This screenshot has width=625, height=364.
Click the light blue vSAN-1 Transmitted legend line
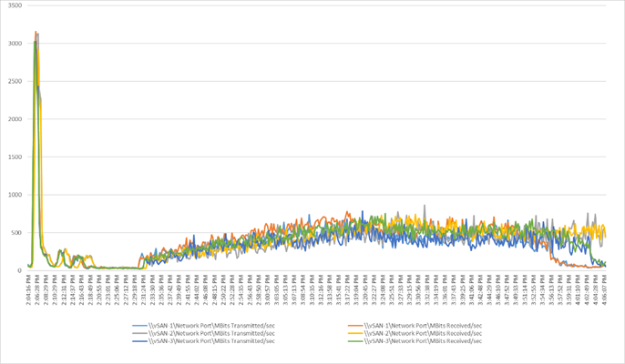click(139, 326)
